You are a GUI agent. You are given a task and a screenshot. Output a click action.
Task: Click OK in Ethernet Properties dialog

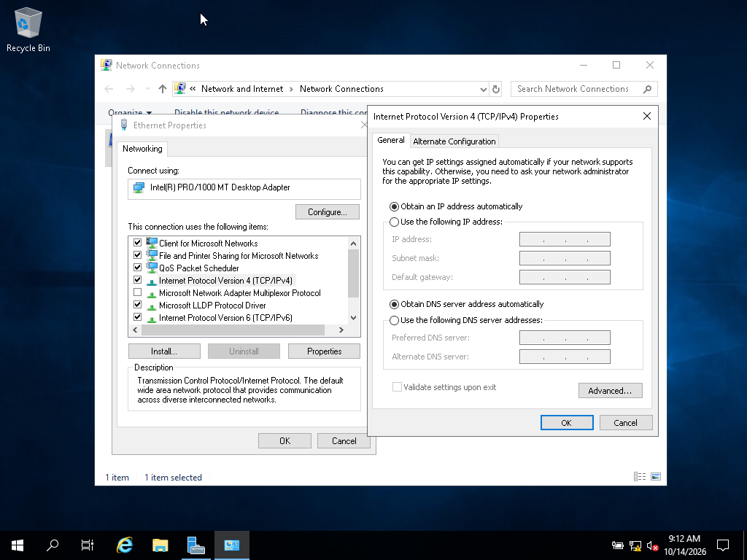pyautogui.click(x=285, y=441)
